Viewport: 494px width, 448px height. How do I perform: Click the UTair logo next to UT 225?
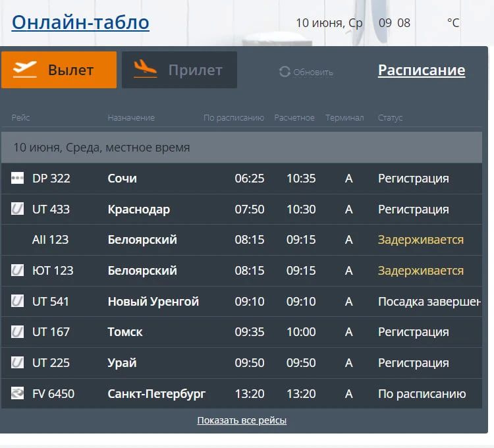[17, 362]
